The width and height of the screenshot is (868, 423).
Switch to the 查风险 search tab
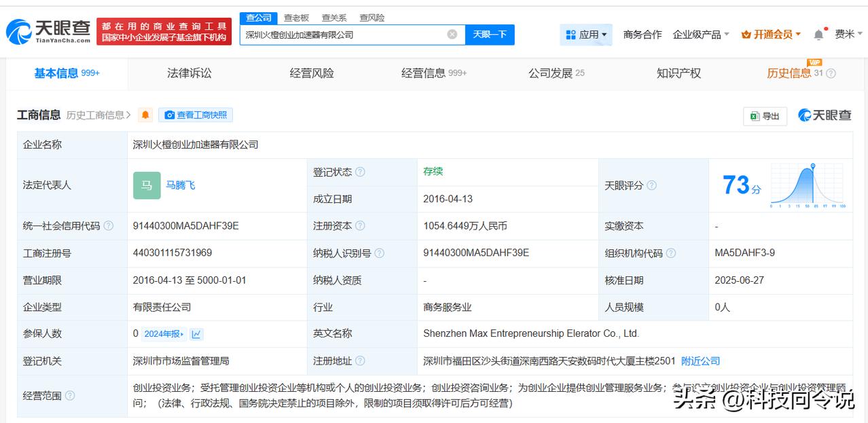click(x=372, y=18)
